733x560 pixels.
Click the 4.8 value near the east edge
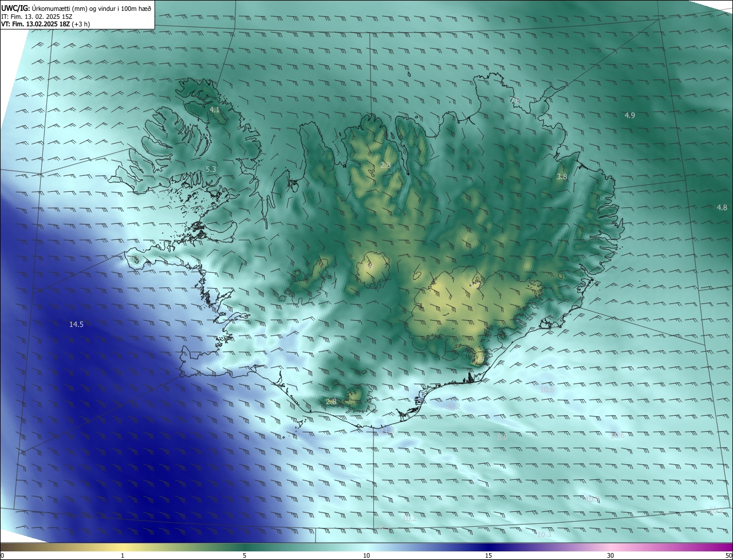pos(722,208)
